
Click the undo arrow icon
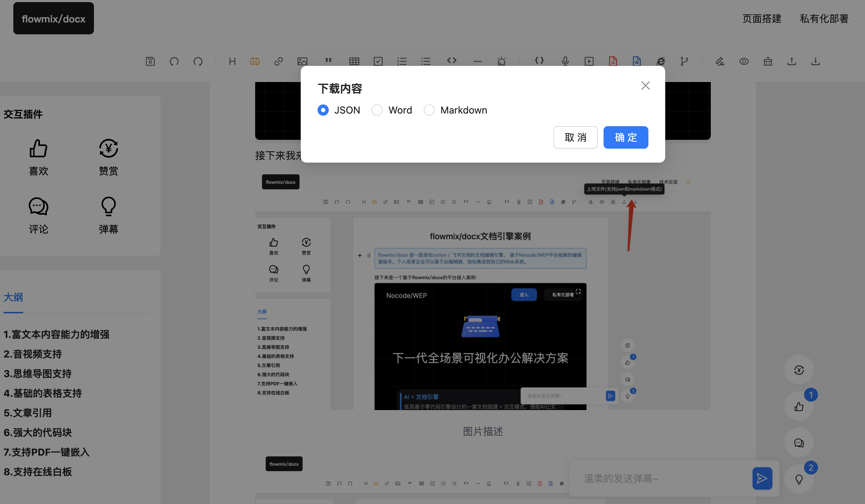coord(174,61)
